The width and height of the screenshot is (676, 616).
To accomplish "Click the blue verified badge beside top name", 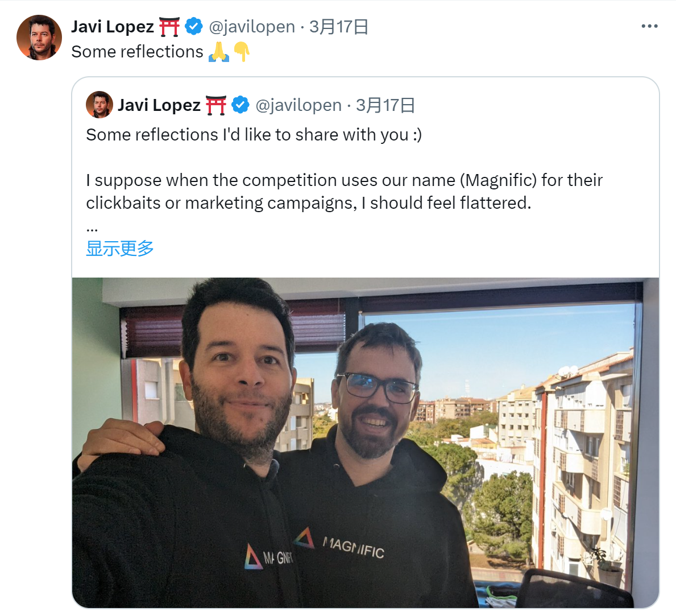I will click(x=194, y=26).
